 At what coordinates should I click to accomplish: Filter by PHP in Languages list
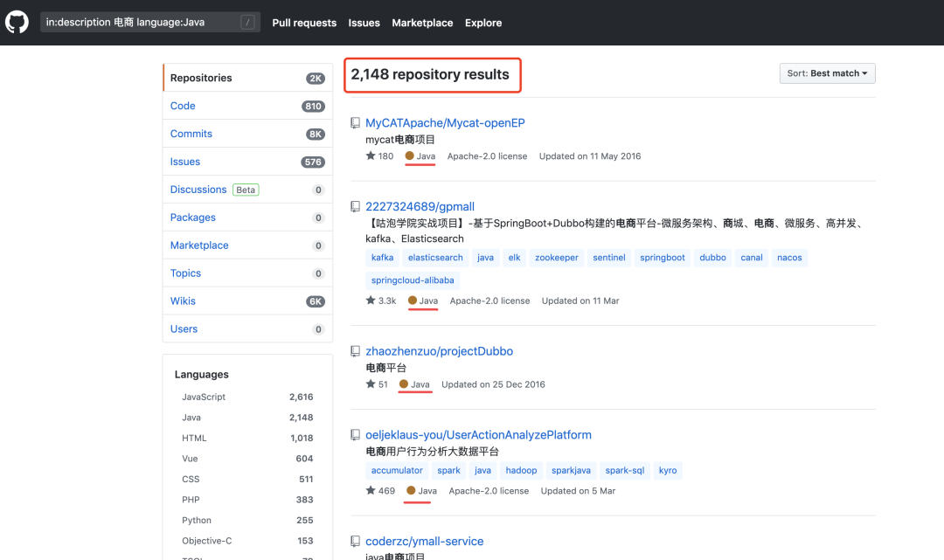(247, 499)
